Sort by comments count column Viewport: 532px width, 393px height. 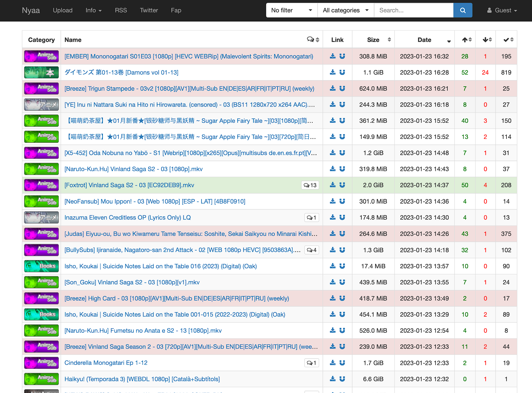coord(313,40)
